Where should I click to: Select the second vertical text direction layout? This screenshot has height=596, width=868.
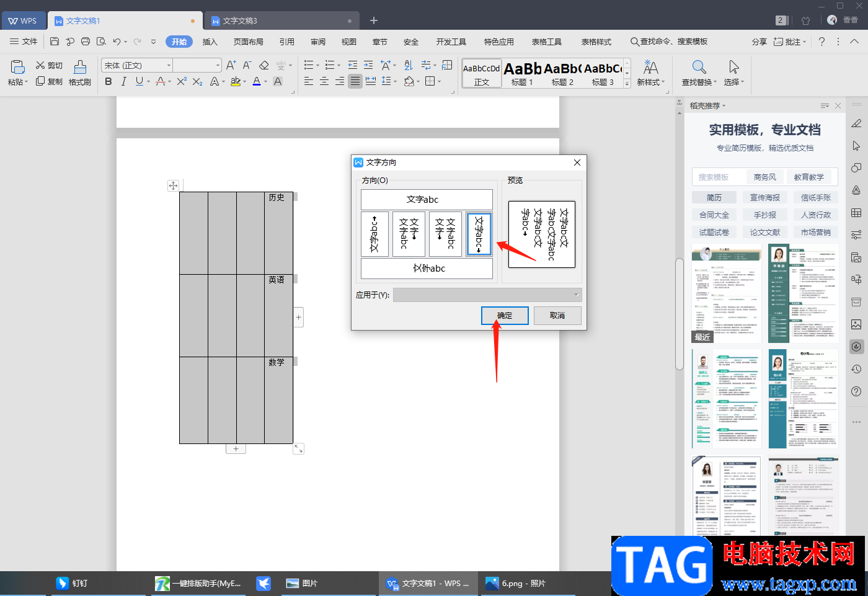(409, 234)
